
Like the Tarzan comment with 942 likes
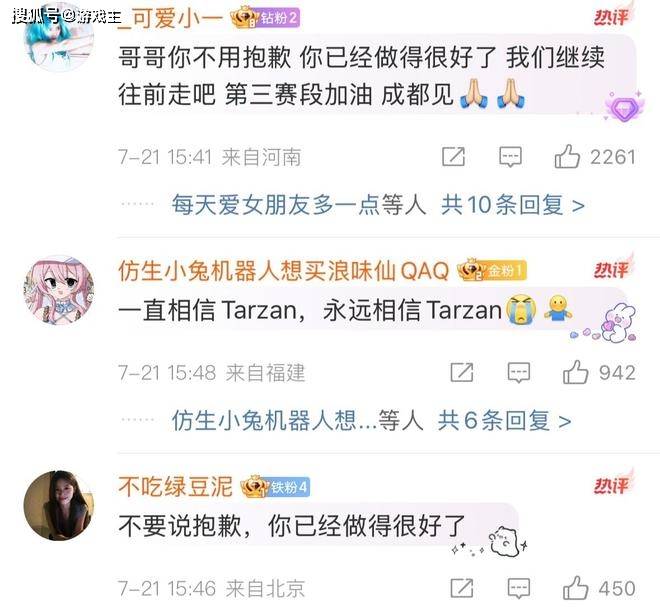pos(575,372)
